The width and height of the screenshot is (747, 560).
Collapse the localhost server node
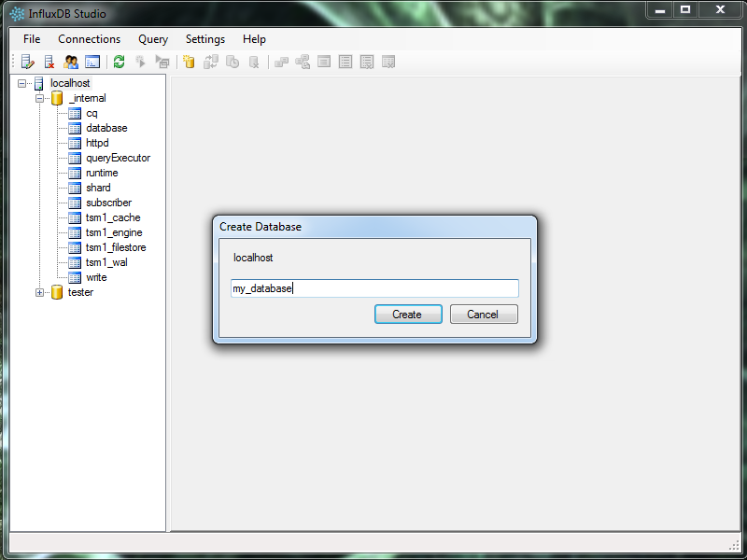pos(21,84)
